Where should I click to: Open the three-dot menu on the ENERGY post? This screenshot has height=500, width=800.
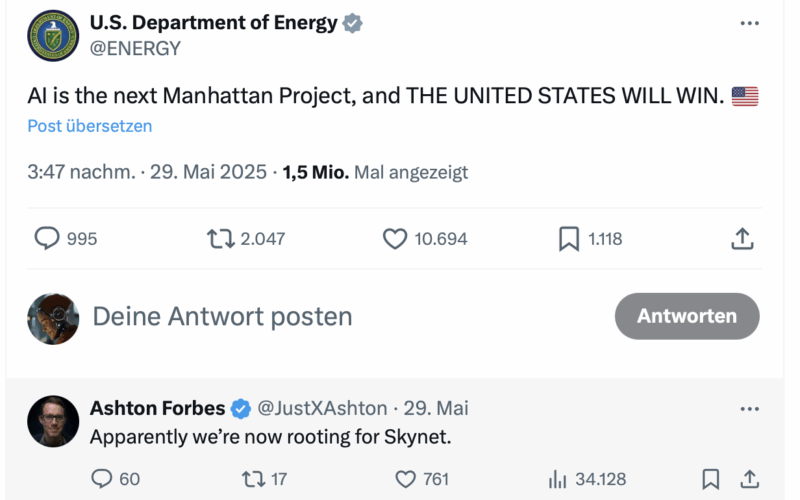tap(749, 23)
